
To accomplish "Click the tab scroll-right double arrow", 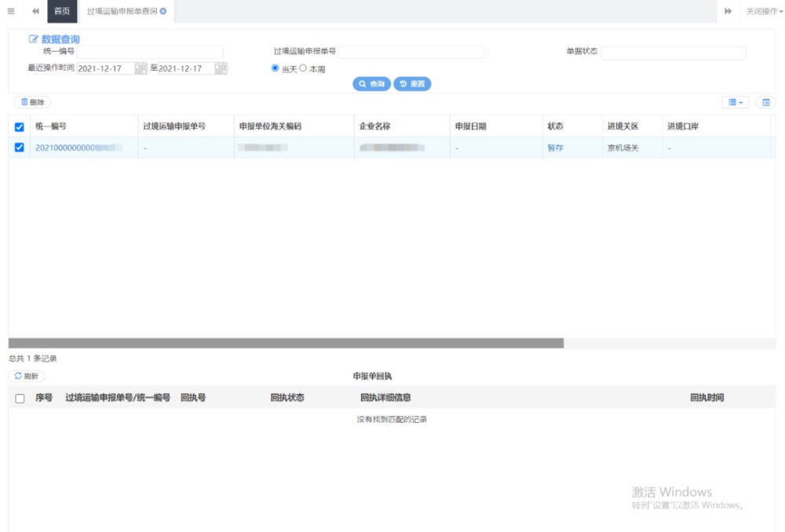I will click(728, 11).
